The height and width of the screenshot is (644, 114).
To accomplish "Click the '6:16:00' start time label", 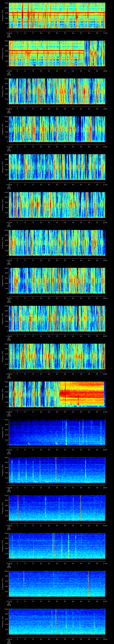I will [x=9, y=33].
